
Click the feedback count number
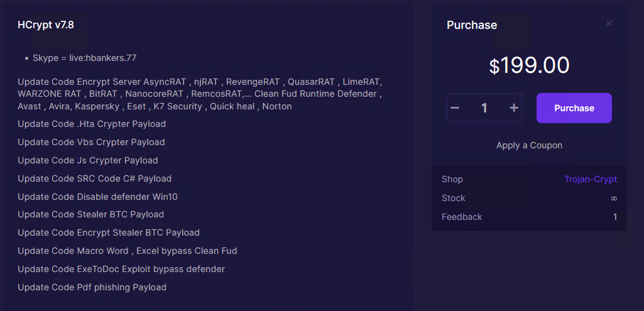click(615, 217)
